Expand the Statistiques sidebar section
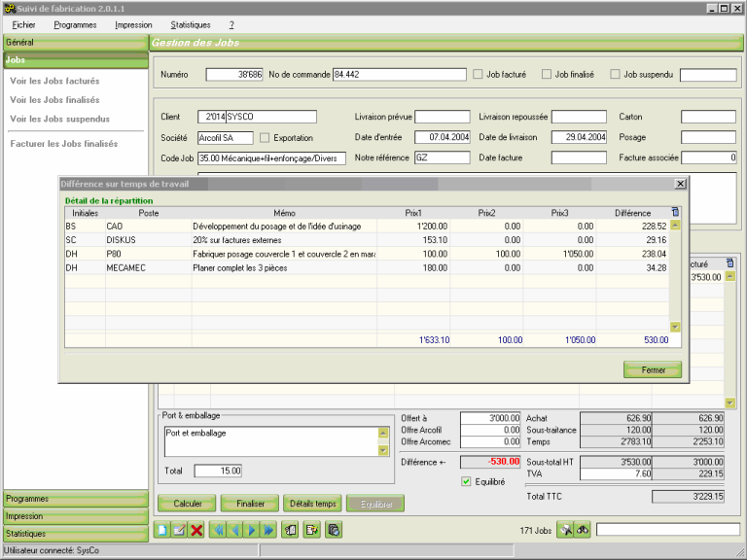This screenshot has height=560, width=747. [73, 534]
